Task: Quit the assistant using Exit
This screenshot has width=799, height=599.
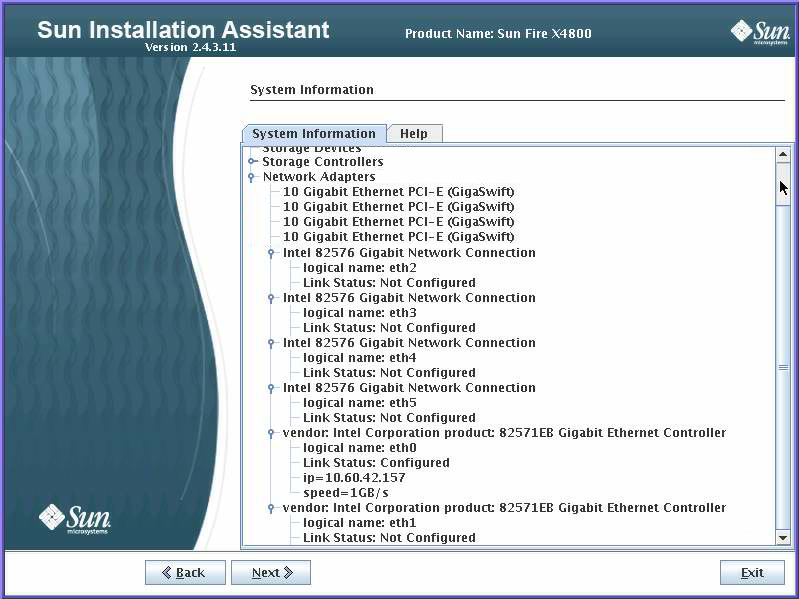Action: [x=752, y=573]
